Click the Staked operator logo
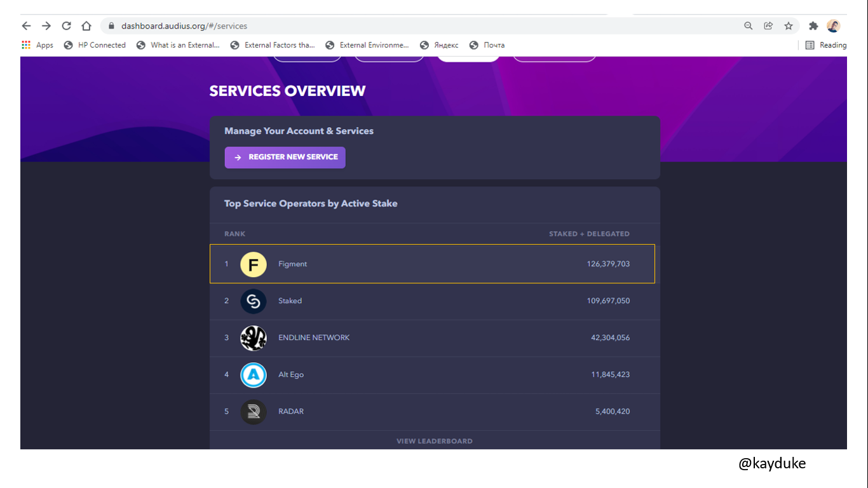 (x=254, y=301)
